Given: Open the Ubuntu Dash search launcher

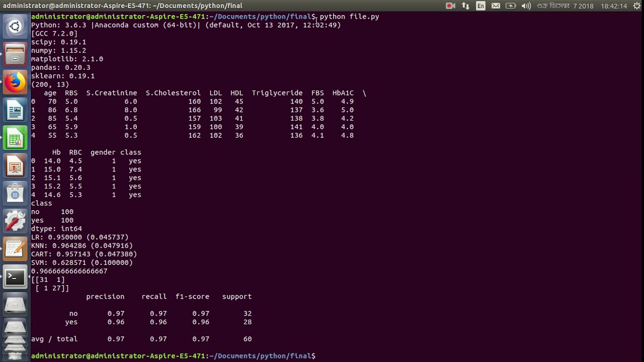Looking at the screenshot, I should pos(15,26).
